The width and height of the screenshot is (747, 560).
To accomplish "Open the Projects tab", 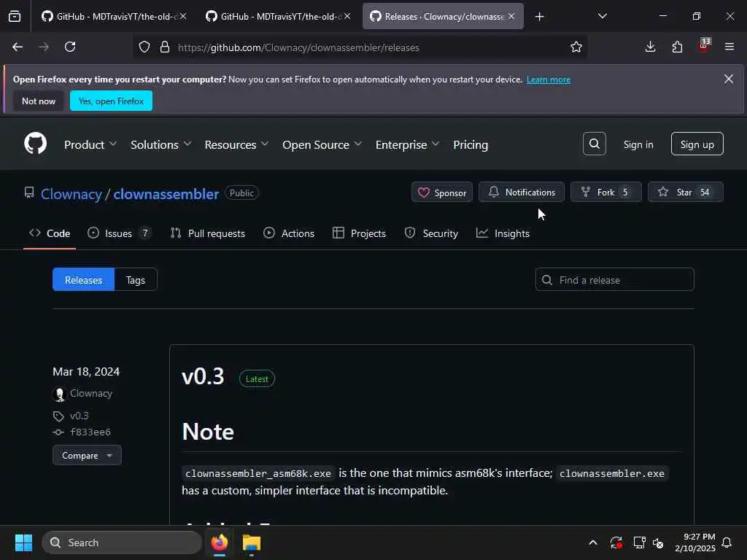I will coord(359,233).
